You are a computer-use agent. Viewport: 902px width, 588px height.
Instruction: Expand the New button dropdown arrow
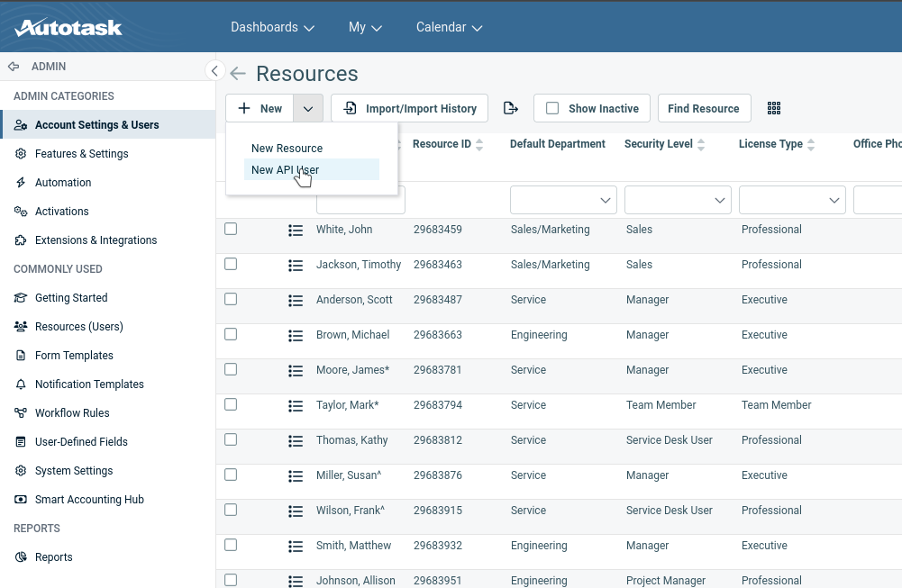(308, 108)
